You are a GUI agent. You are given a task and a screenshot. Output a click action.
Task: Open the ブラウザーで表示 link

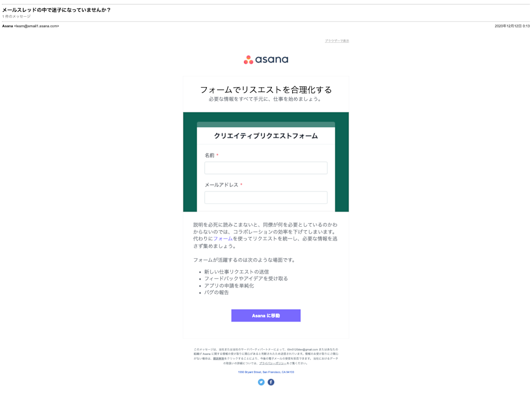337,41
